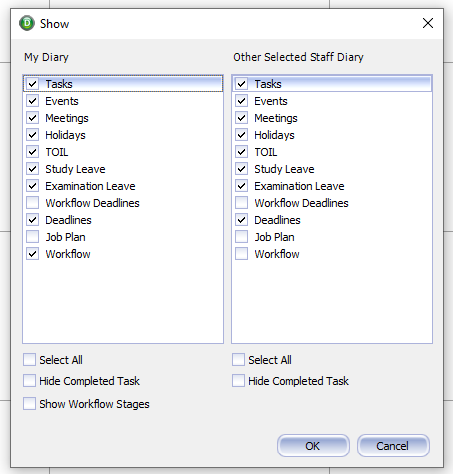Enable Workflow Deadlines in Other Staff Diary
Screen dimensions: 453x474
(242, 203)
